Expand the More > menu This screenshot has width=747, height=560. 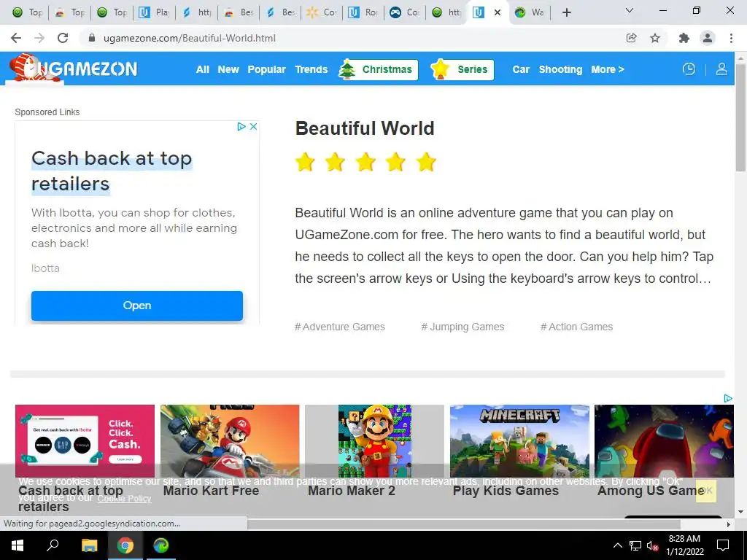pyautogui.click(x=608, y=69)
